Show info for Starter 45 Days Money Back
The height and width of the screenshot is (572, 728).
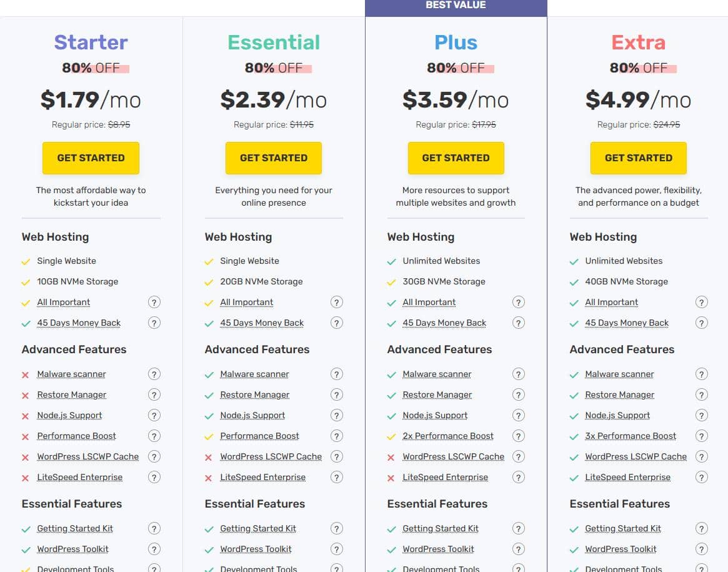[x=154, y=323]
